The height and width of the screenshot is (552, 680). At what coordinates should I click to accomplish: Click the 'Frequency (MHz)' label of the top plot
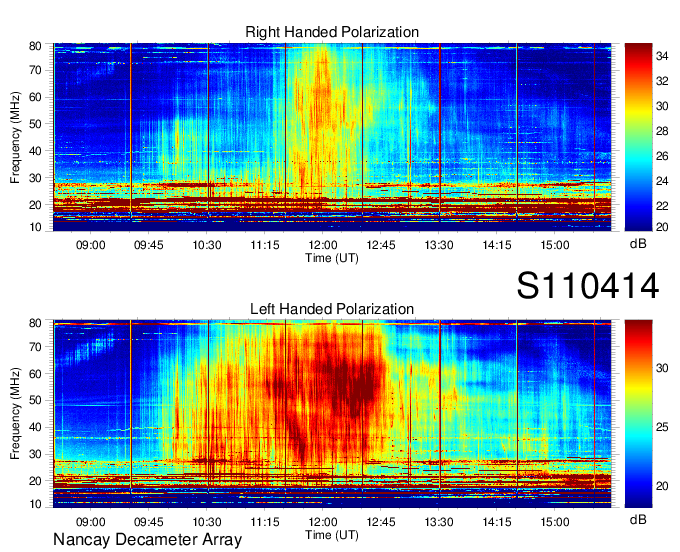[15, 137]
